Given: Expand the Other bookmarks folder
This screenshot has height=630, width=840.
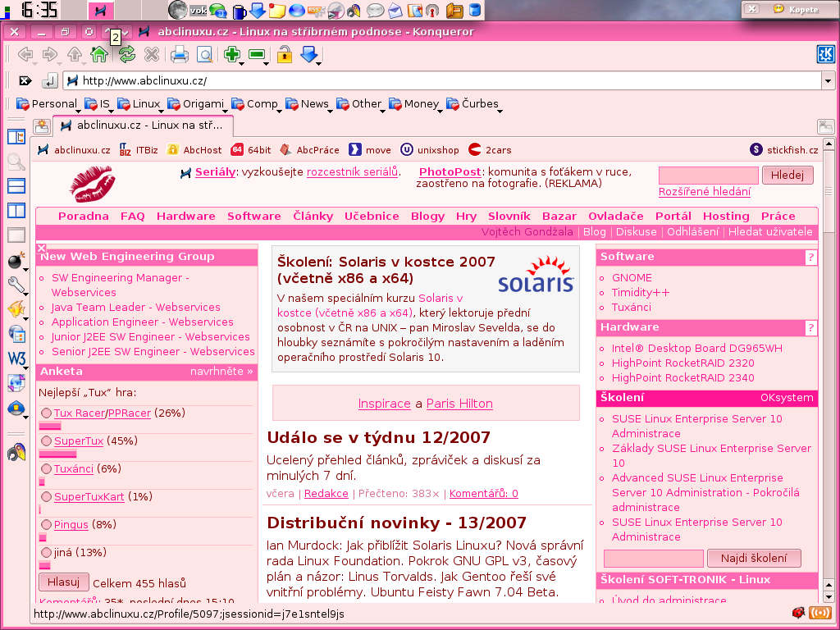Looking at the screenshot, I should point(360,104).
